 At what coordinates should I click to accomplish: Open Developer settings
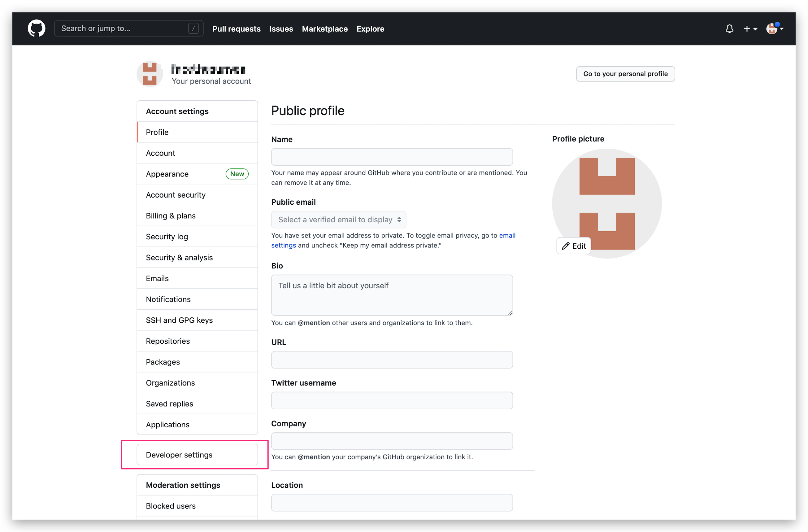(179, 455)
